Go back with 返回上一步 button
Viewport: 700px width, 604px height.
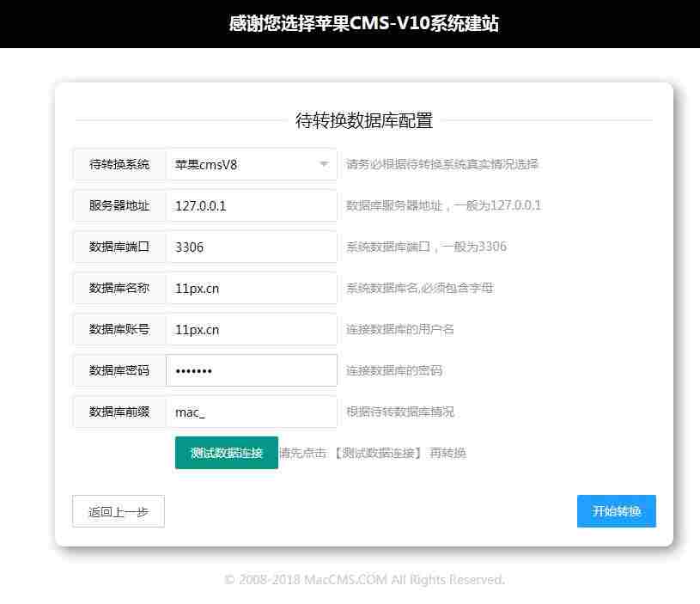119,511
